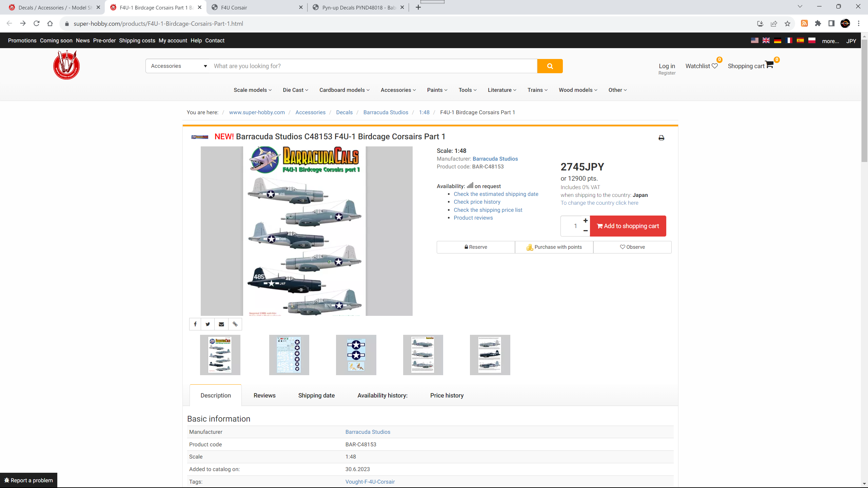868x488 pixels.
Task: Click the Reserve button
Action: click(x=476, y=247)
